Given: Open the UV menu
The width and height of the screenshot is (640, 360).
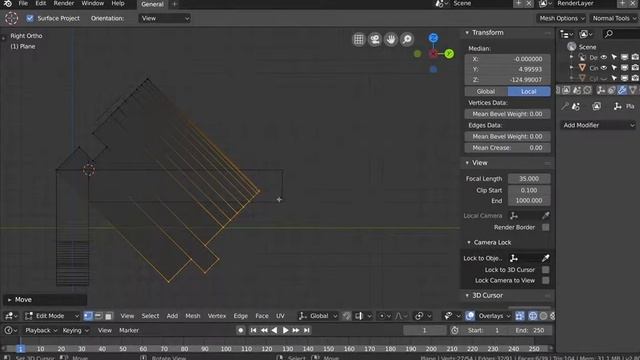Looking at the screenshot, I should 280,316.
